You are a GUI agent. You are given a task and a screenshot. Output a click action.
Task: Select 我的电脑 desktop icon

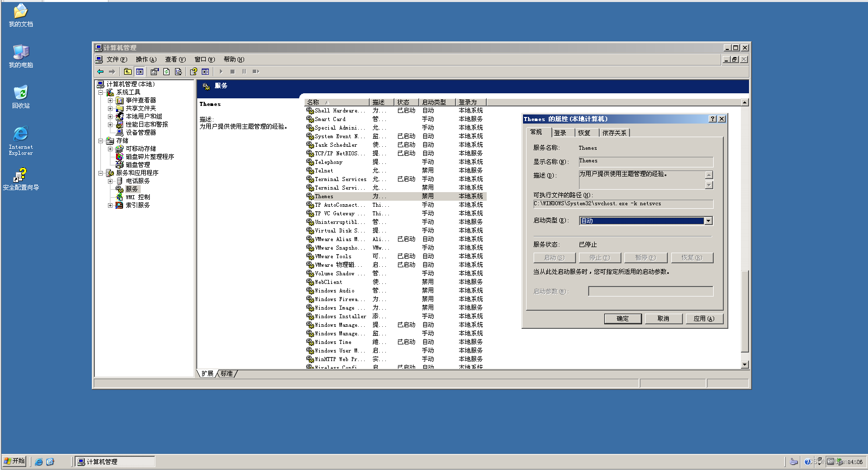pos(21,56)
